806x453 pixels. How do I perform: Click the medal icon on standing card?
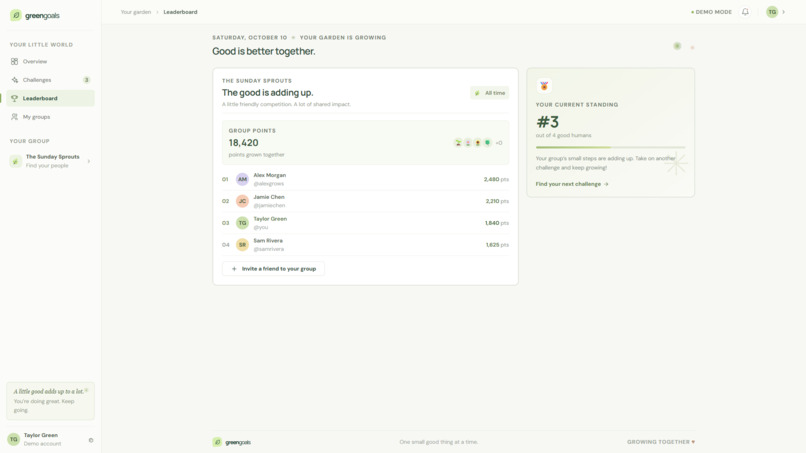click(x=544, y=86)
